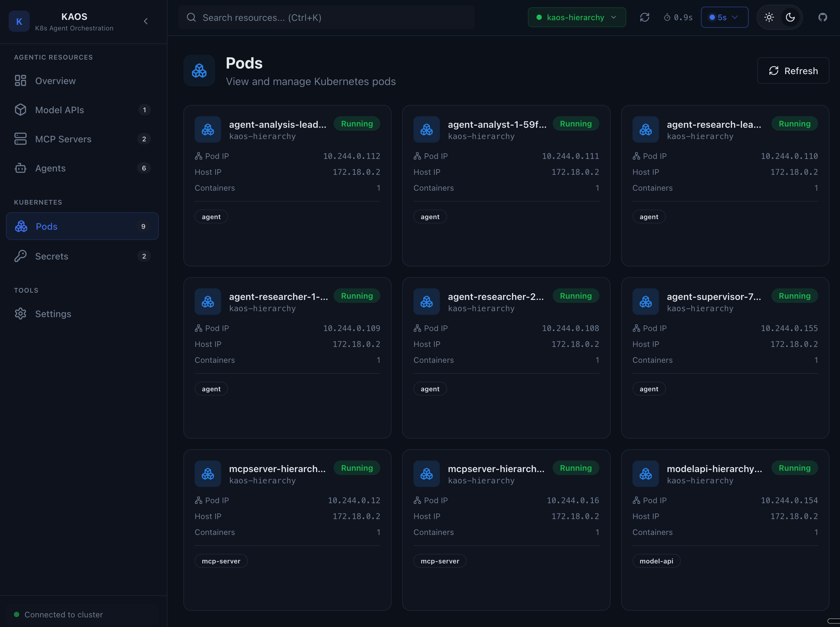Viewport: 840px width, 627px height.
Task: Switch to light theme sun toggle
Action: point(769,17)
